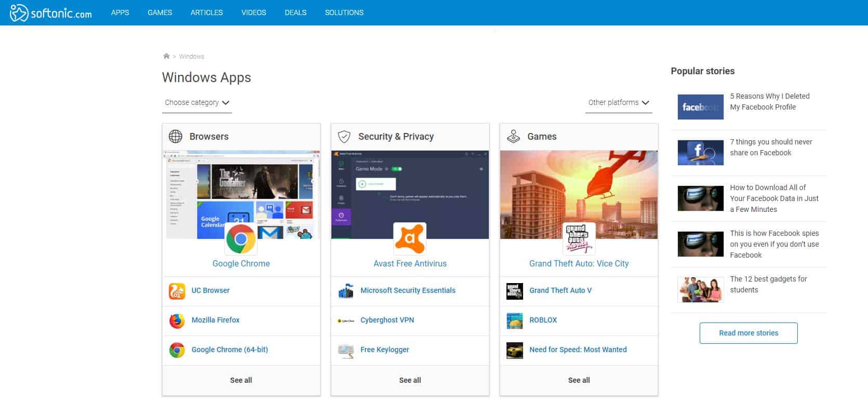The image size is (868, 402).
Task: Click the ROBLOX icon
Action: click(515, 320)
